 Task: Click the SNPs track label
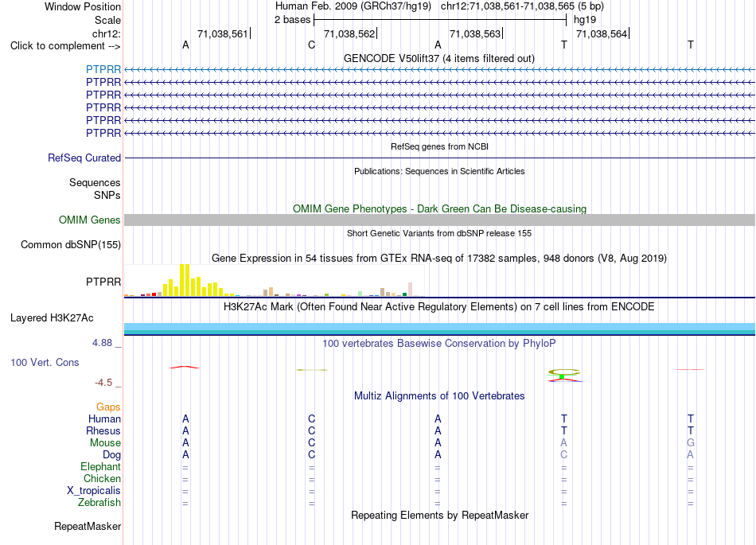coord(107,195)
